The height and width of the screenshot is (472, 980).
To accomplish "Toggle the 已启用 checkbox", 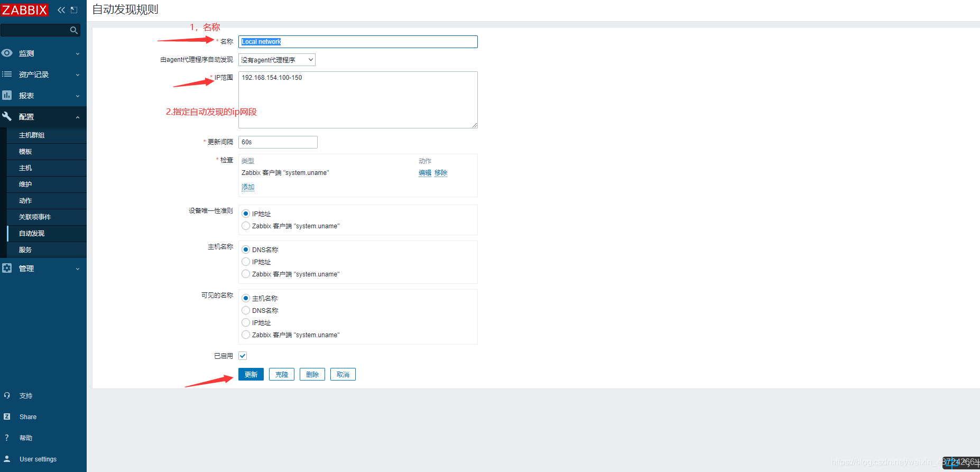I will [x=243, y=356].
